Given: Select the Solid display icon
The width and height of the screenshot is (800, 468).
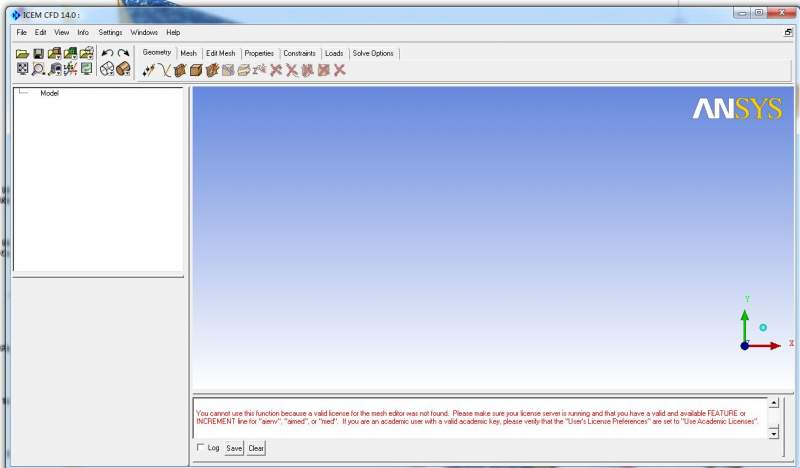Looking at the screenshot, I should (123, 68).
